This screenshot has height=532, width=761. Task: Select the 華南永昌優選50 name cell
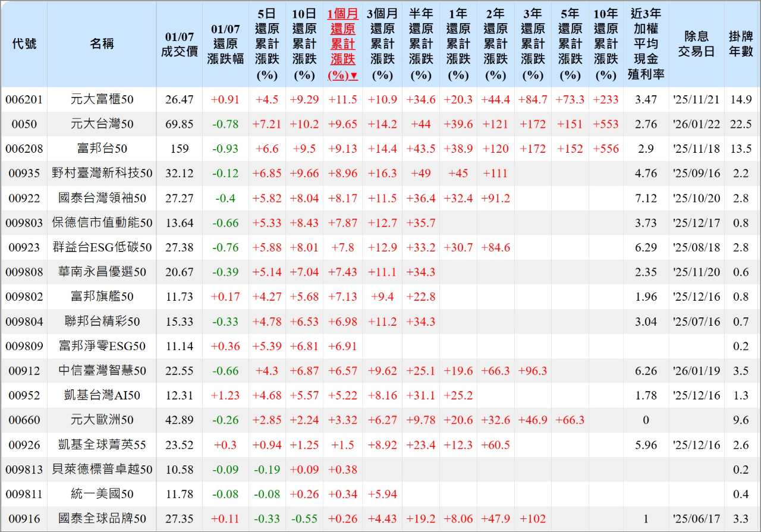[x=102, y=272]
